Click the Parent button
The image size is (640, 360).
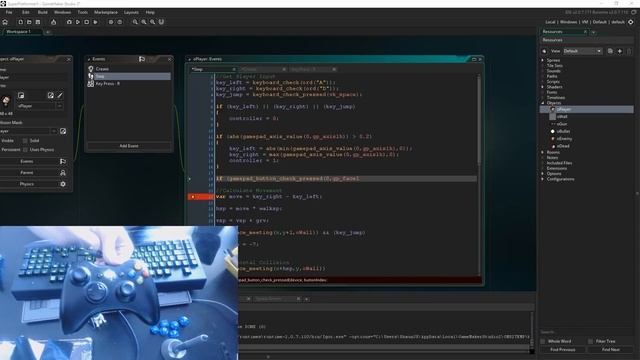(x=27, y=173)
